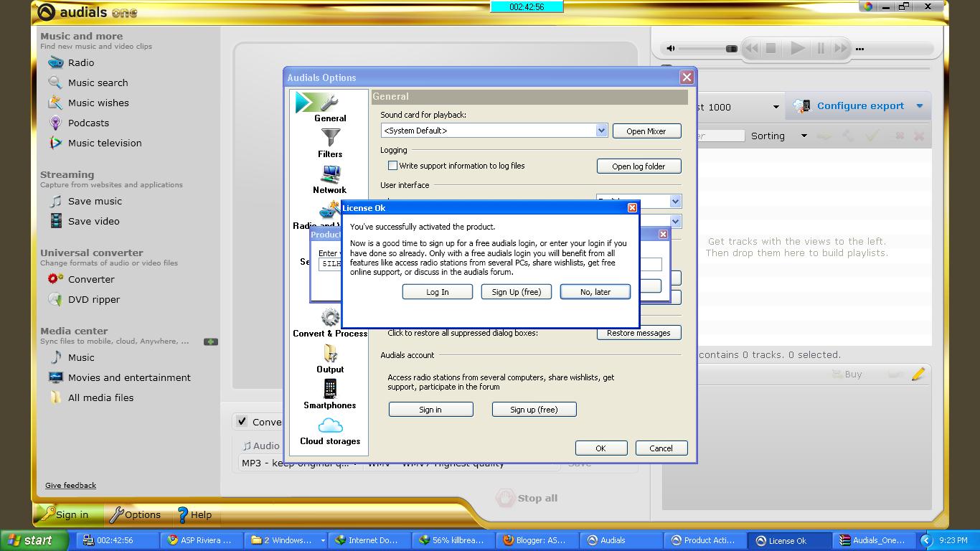Screen dimensions: 980x551
Task: Click Sign in under Audials account
Action: click(430, 410)
